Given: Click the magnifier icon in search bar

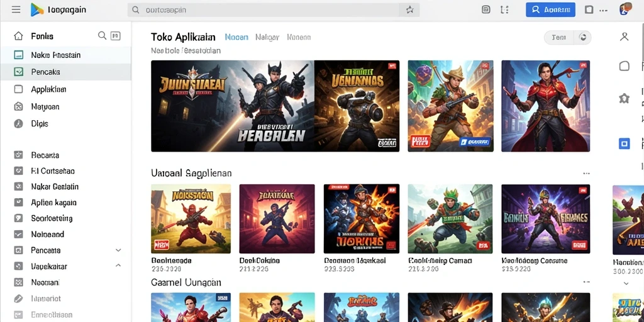Looking at the screenshot, I should click(x=136, y=10).
